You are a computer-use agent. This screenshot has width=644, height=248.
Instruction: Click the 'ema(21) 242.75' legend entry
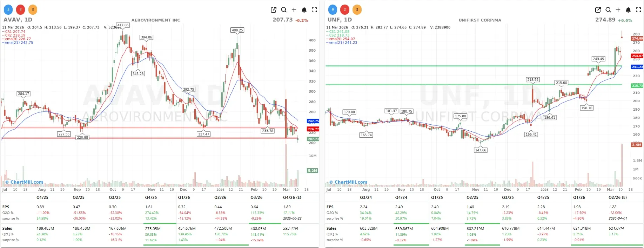pyautogui.click(x=18, y=43)
